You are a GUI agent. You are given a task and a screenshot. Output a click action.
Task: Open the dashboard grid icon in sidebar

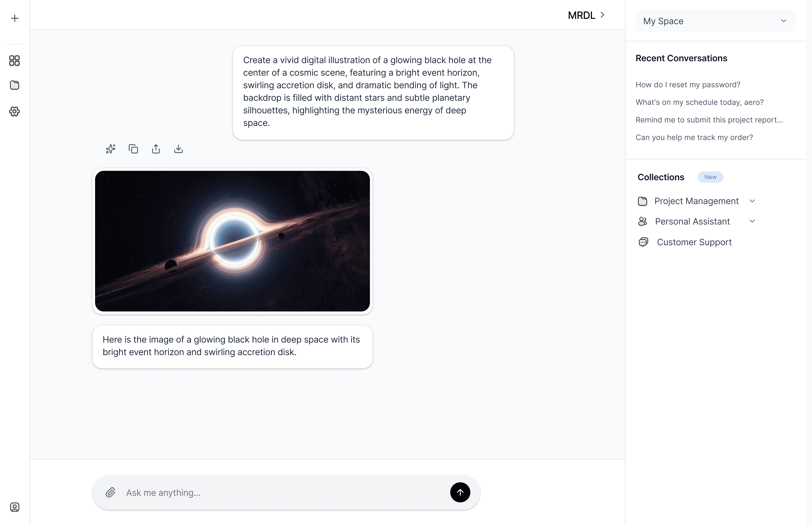pyautogui.click(x=14, y=61)
